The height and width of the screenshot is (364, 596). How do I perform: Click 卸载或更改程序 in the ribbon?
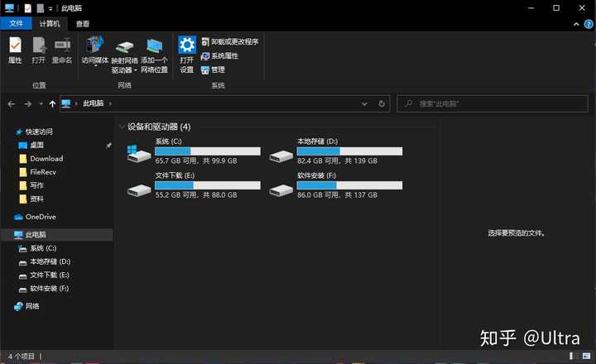pyautogui.click(x=230, y=41)
